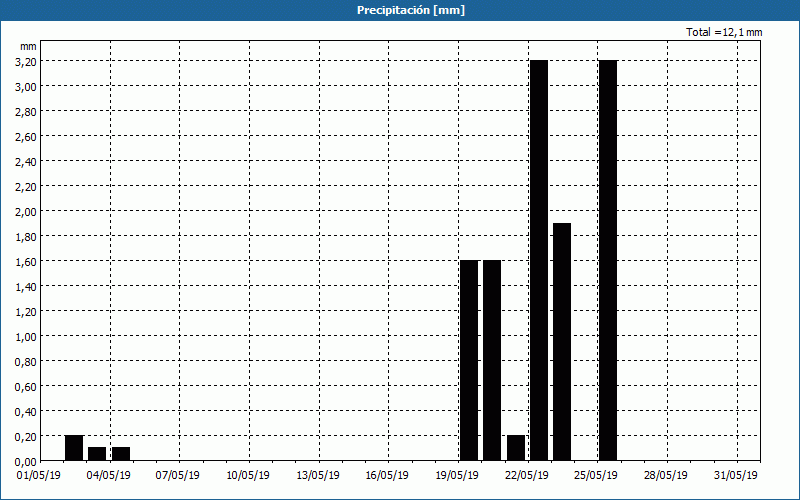Screen dimensions: 800x500
Task: Click the 1,20 y-axis label
Action: point(26,311)
